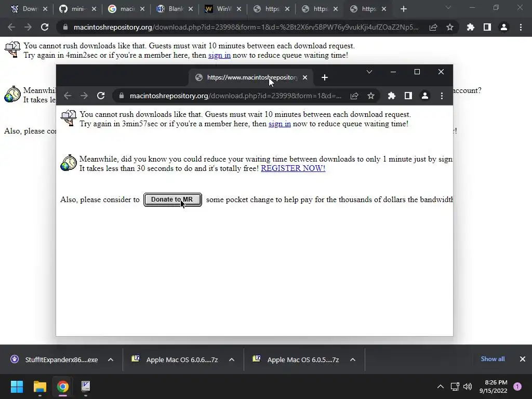Go back in the background Chrome window

tap(11, 27)
